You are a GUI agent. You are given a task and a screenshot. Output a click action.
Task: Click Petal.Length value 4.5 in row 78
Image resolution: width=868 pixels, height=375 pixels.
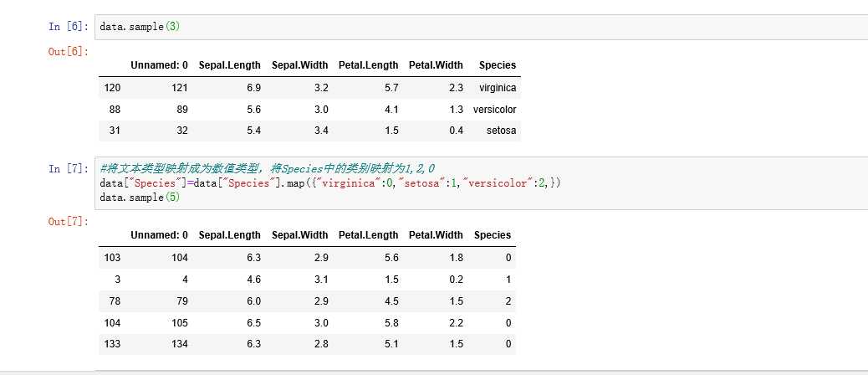pos(392,301)
